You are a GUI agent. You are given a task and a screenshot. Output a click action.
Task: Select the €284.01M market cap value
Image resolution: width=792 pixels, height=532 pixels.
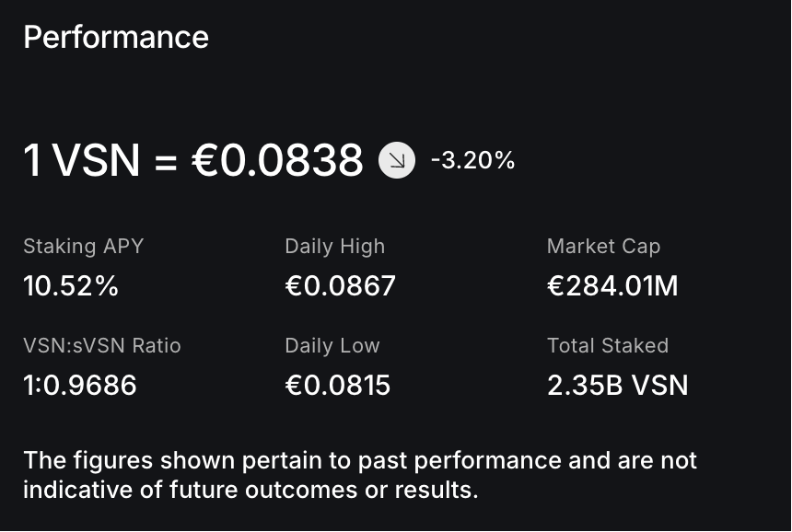pyautogui.click(x=612, y=286)
